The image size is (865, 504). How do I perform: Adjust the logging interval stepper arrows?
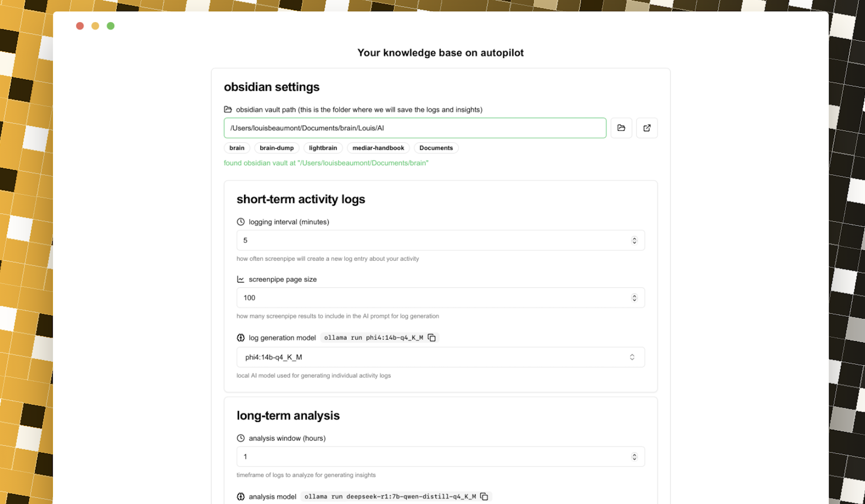634,240
